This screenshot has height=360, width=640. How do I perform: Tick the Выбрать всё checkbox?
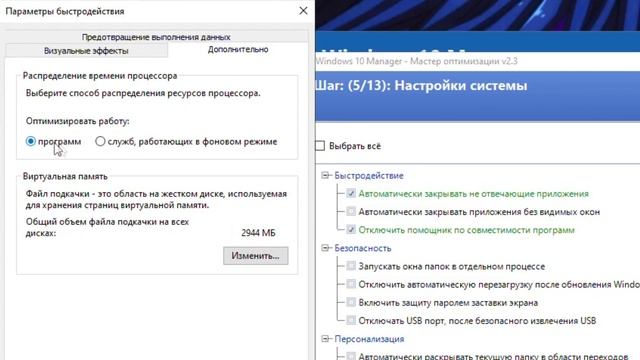pyautogui.click(x=320, y=146)
